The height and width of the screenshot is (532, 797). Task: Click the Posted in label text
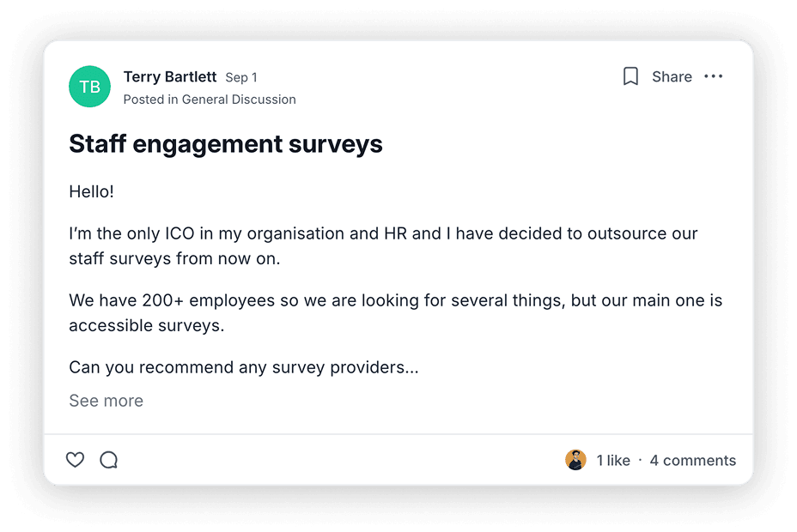[x=151, y=100]
